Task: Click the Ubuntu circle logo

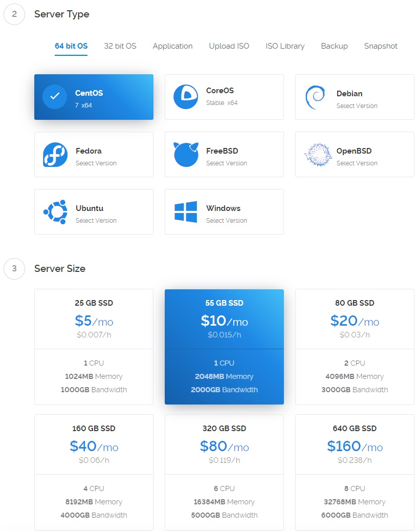Action: coord(55,212)
